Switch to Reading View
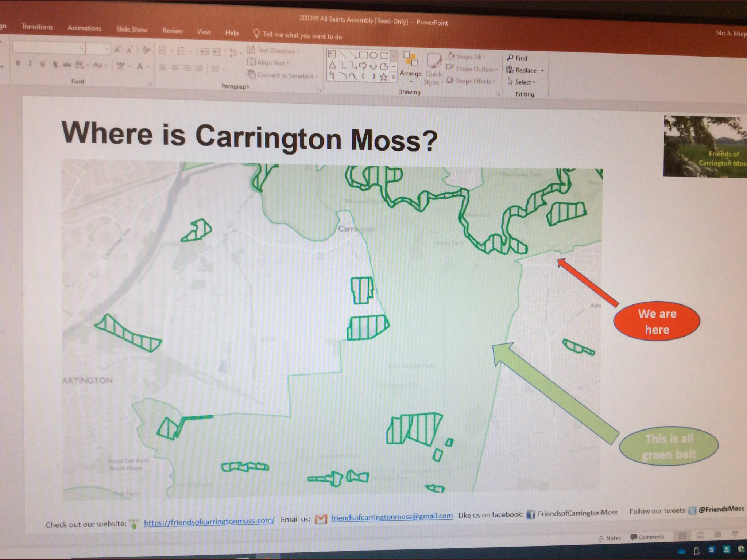747x560 pixels. 717,535
